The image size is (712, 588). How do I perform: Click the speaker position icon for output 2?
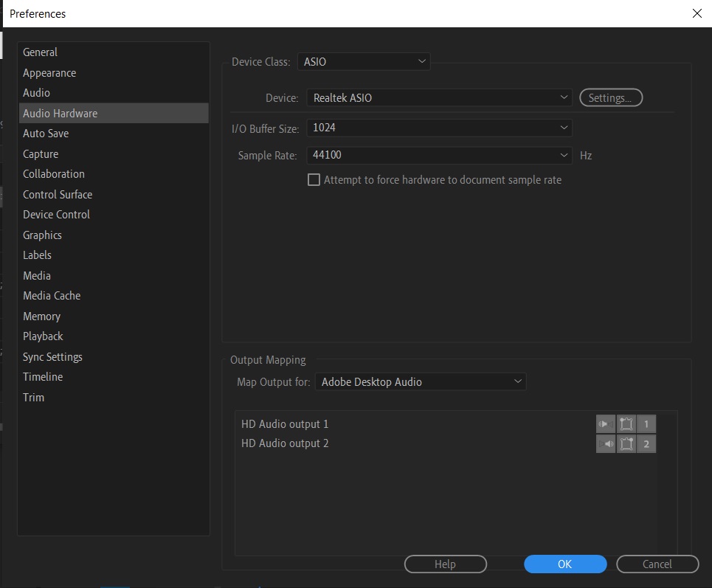626,443
